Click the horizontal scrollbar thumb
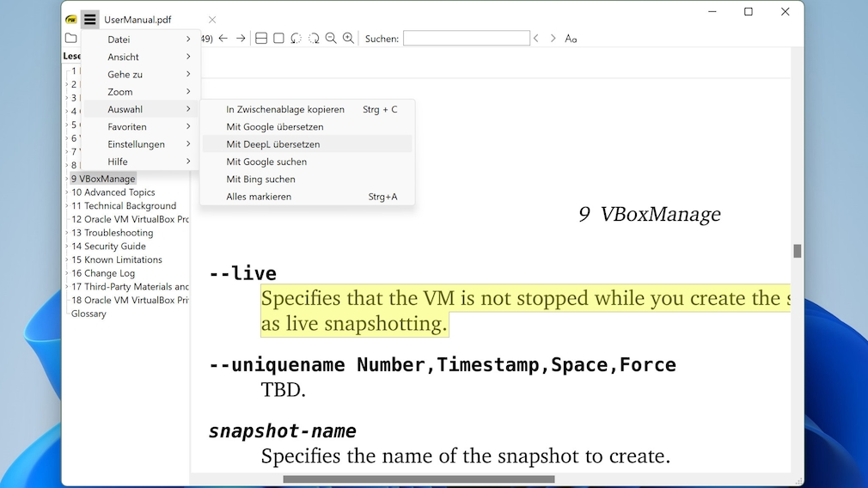 coord(419,479)
